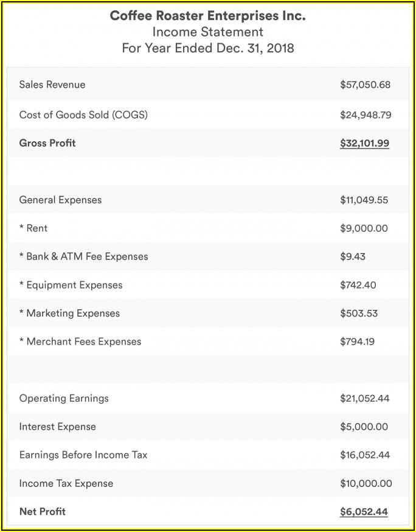
Task: Click the $5,000.00 interest expense amount
Action: click(364, 427)
